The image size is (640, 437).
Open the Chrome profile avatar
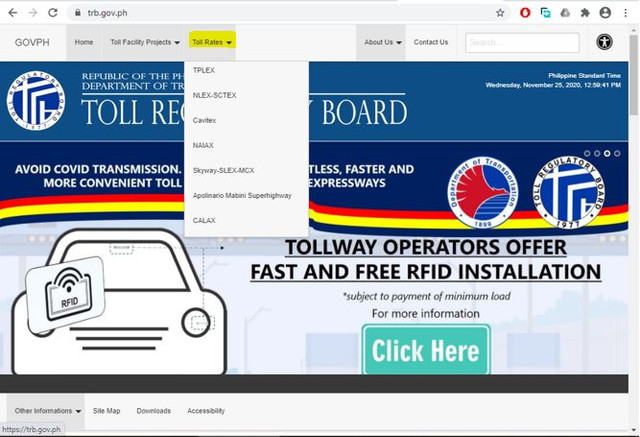point(605,13)
